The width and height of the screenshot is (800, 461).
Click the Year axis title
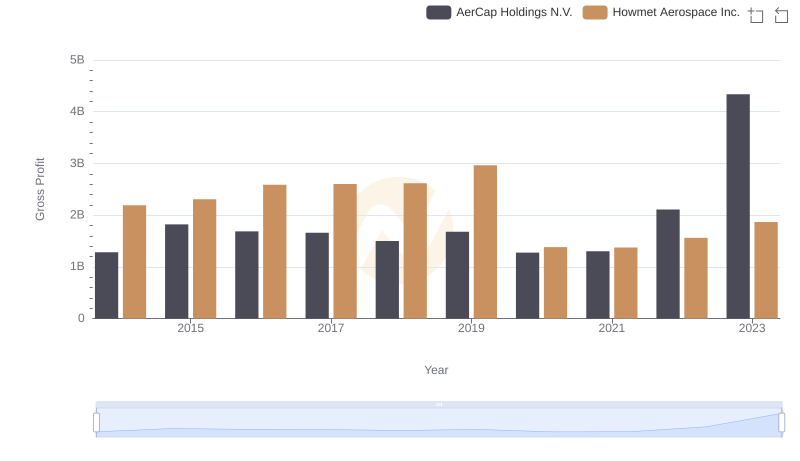coord(436,370)
